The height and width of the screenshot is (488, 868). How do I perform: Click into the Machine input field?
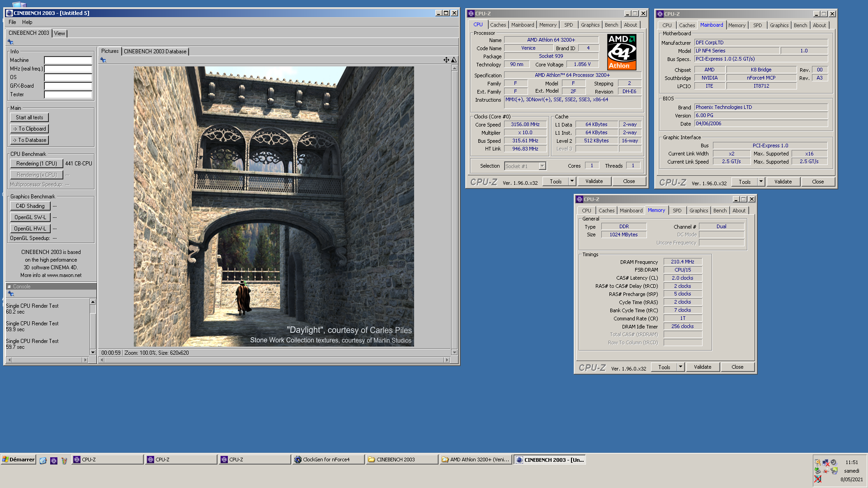click(68, 60)
